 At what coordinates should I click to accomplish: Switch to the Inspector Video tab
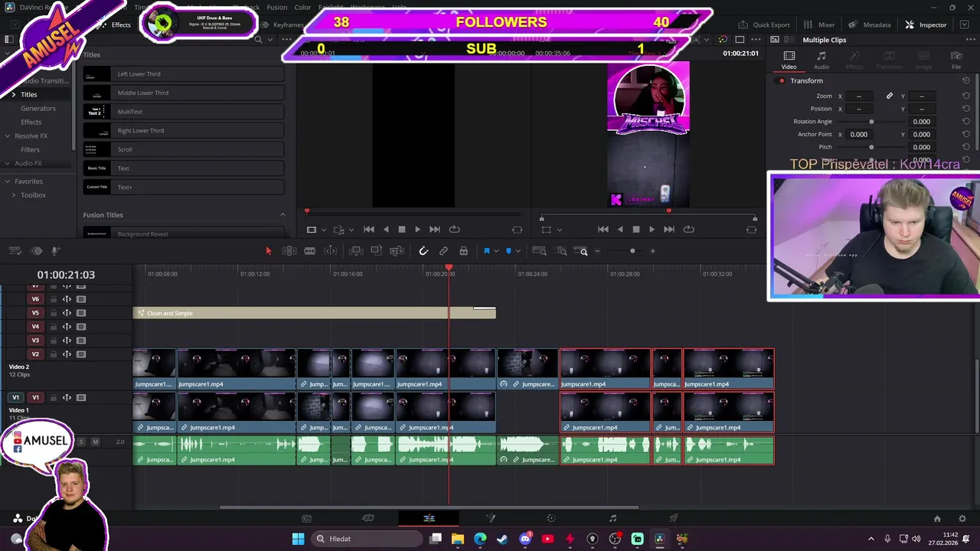coord(789,60)
